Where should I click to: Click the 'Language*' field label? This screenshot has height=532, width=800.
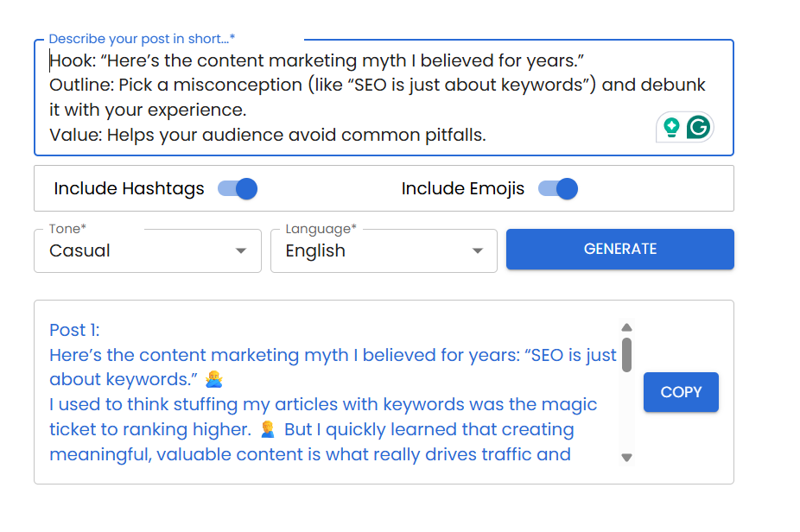coord(321,229)
